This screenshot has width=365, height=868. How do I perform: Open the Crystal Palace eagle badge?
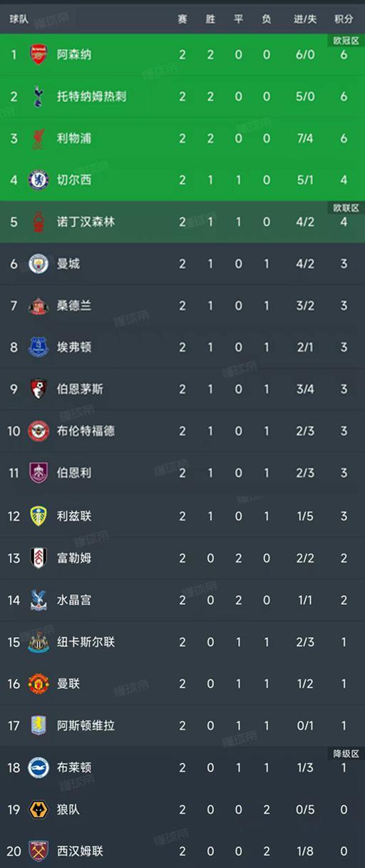[x=38, y=600]
